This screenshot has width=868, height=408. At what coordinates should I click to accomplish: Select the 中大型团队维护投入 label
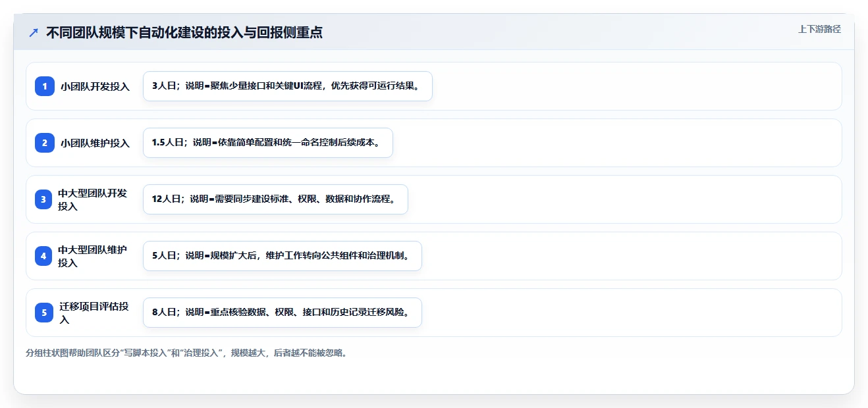click(x=93, y=256)
